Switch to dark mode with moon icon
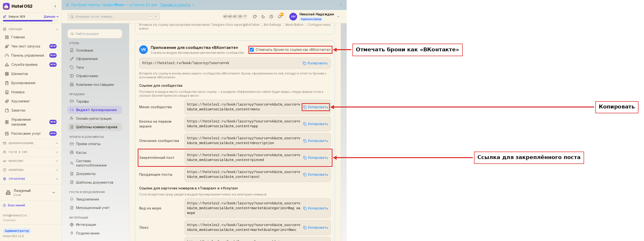This screenshot has height=241, width=644. tap(263, 17)
